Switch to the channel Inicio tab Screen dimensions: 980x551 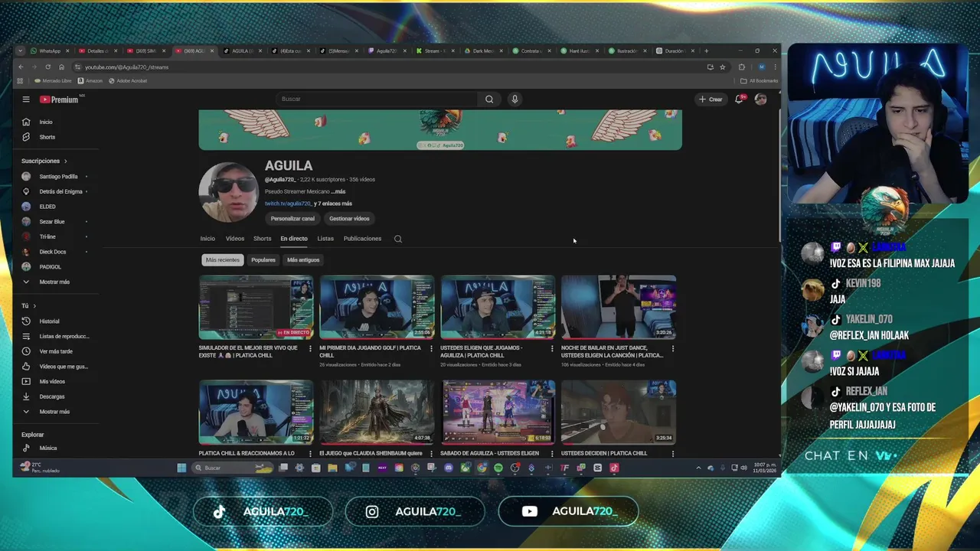click(207, 239)
